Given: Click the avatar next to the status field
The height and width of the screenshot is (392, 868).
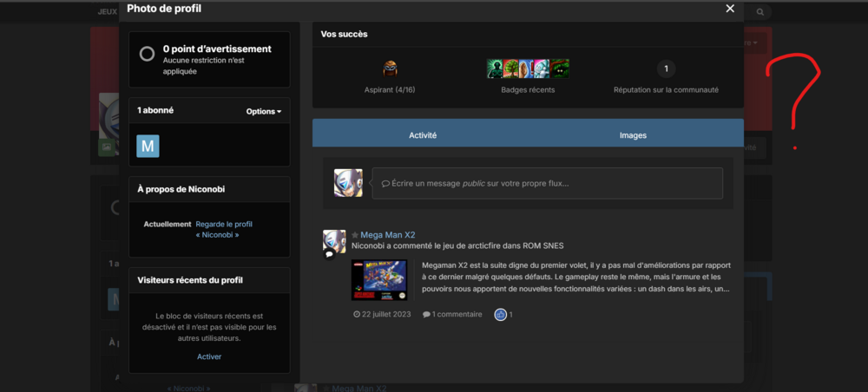Looking at the screenshot, I should pos(348,183).
